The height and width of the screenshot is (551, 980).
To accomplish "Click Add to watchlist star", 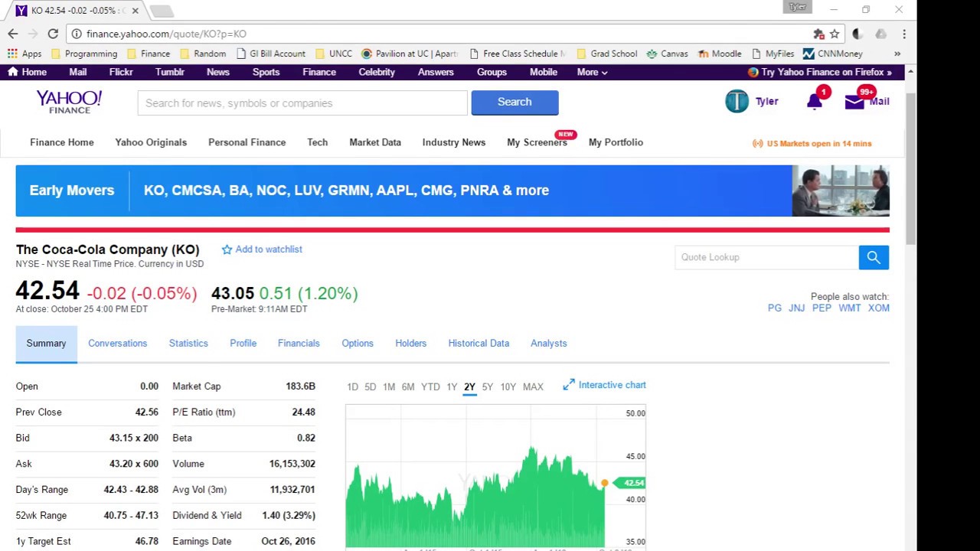I will click(x=227, y=249).
